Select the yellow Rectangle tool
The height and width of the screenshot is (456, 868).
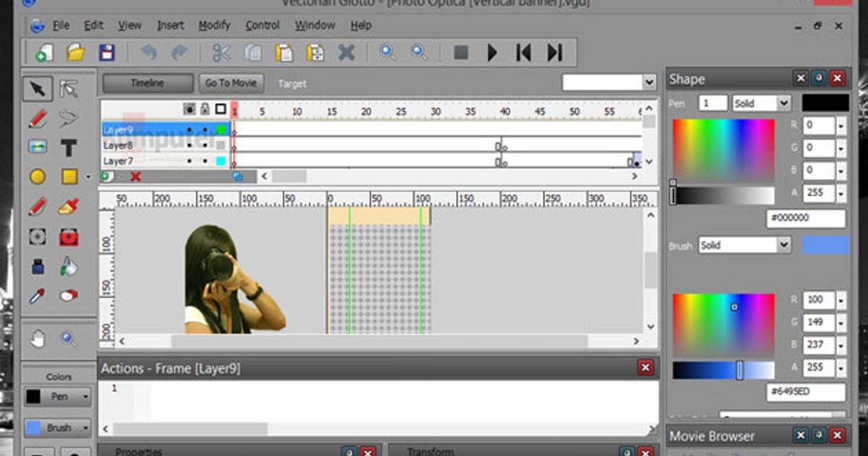69,177
